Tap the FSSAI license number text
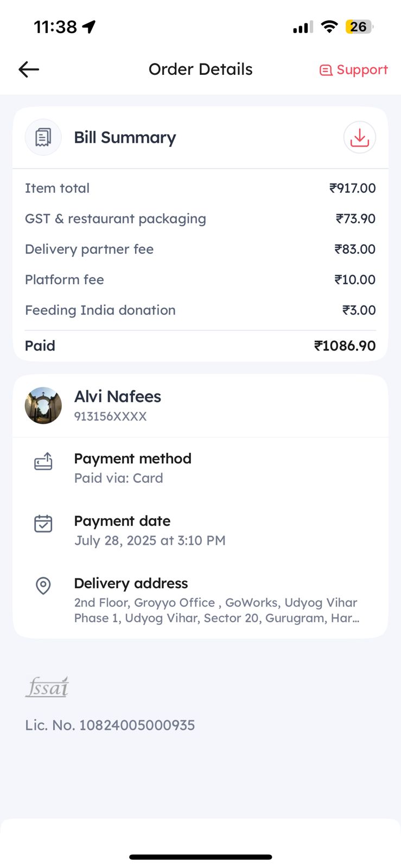This screenshot has height=868, width=401. click(x=110, y=725)
